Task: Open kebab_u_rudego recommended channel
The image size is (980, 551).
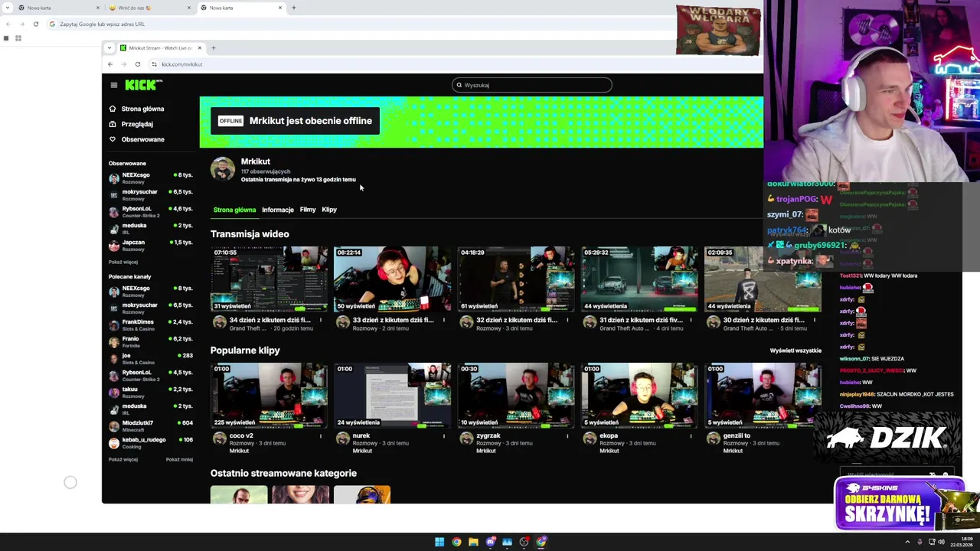Action: click(151, 442)
